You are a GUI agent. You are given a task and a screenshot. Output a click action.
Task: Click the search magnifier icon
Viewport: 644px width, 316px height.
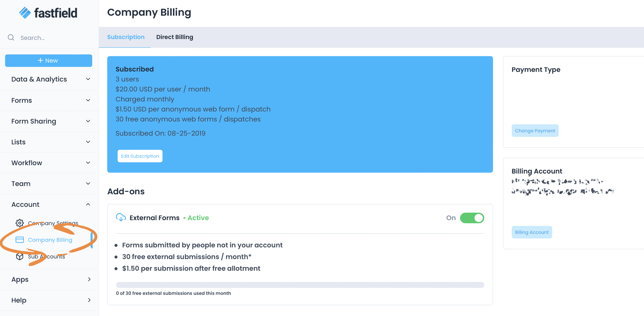[x=11, y=37]
